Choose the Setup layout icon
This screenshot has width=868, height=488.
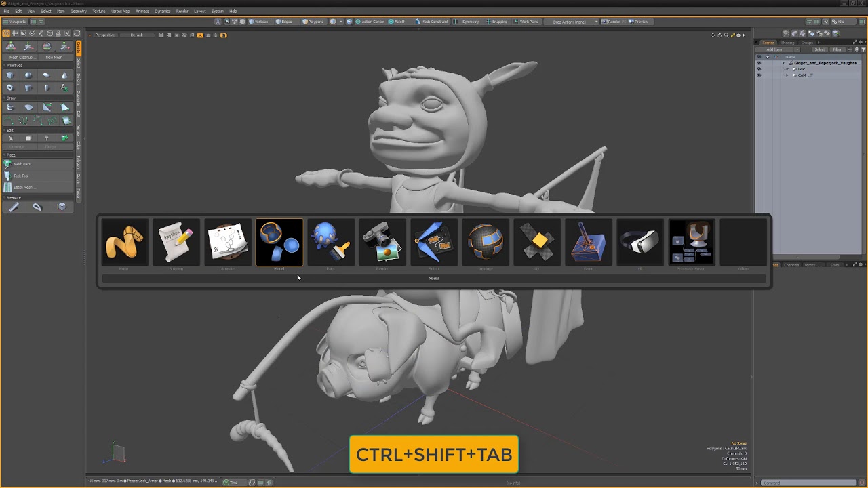434,243
